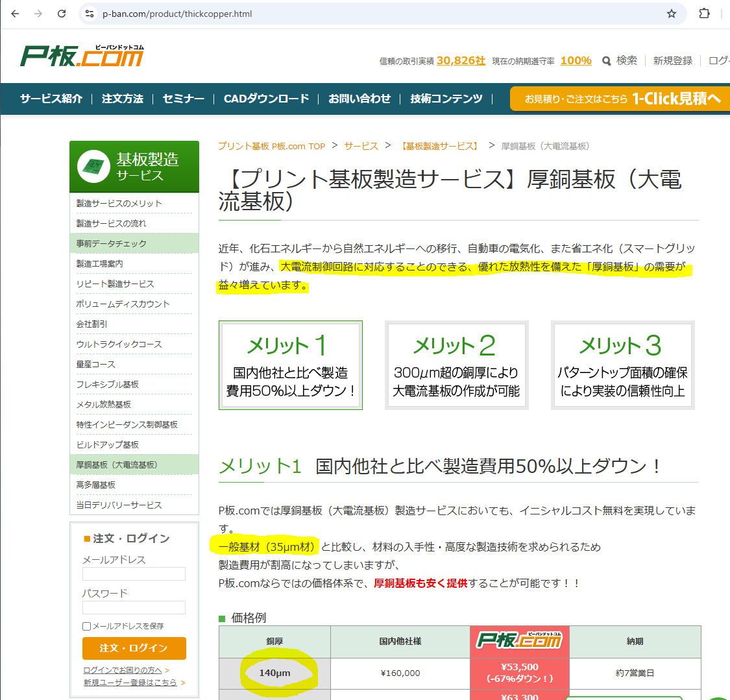The image size is (730, 700).
Task: Reload the page with the refresh icon
Action: coord(62,14)
